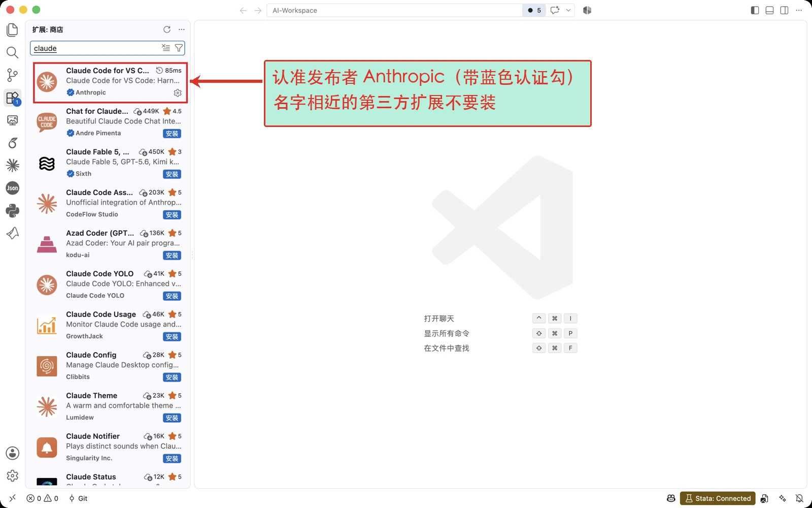
Task: Open the Manage gear in activity bar
Action: pos(13,475)
